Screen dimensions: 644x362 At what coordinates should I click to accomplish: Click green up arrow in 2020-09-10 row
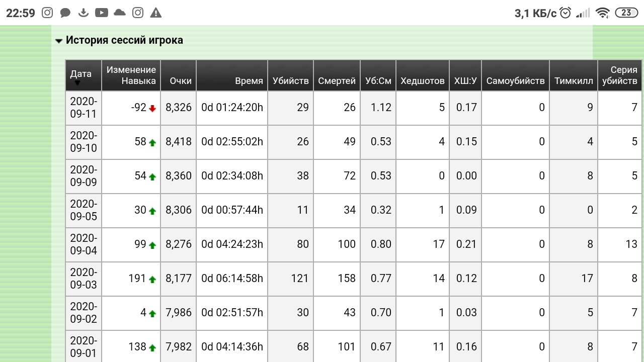tap(152, 142)
